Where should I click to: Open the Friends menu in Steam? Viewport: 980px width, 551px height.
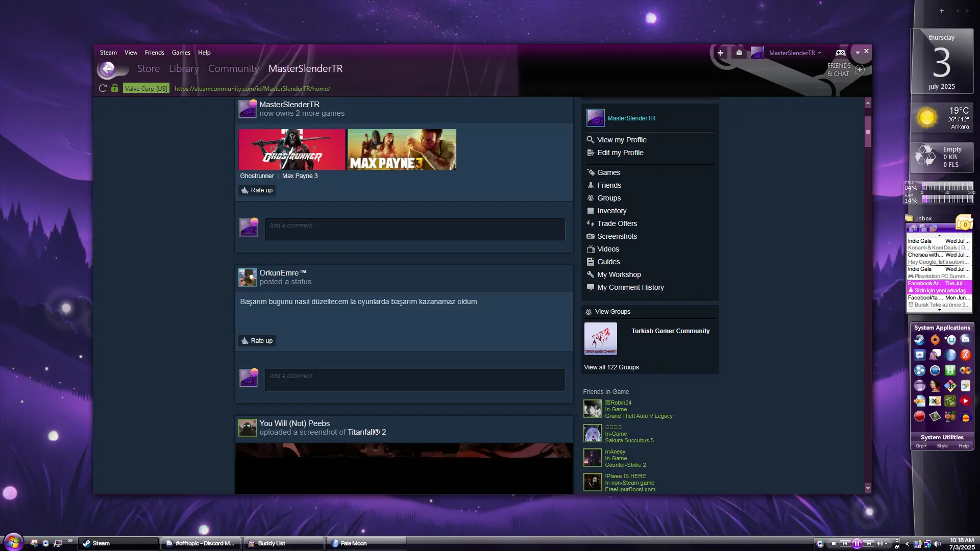(155, 53)
